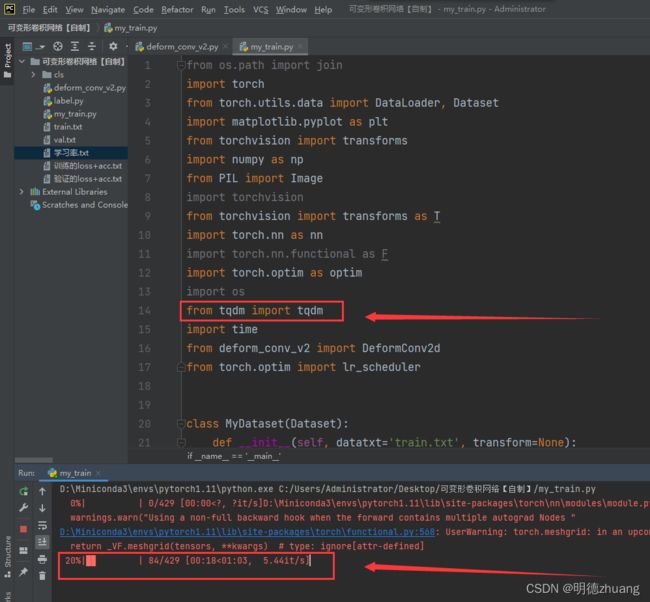Pin the Run tab
650x602 pixels.
click(x=24, y=572)
